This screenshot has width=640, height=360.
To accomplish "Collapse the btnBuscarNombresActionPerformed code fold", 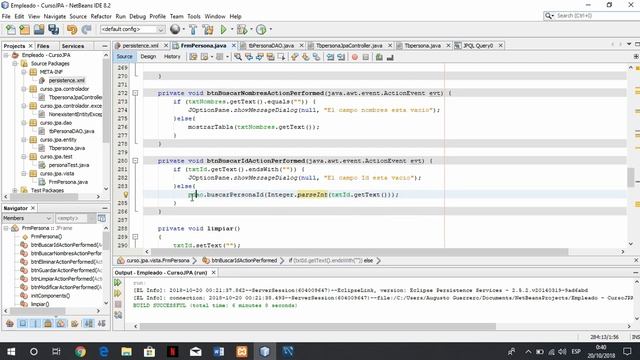I will pyautogui.click(x=135, y=93).
